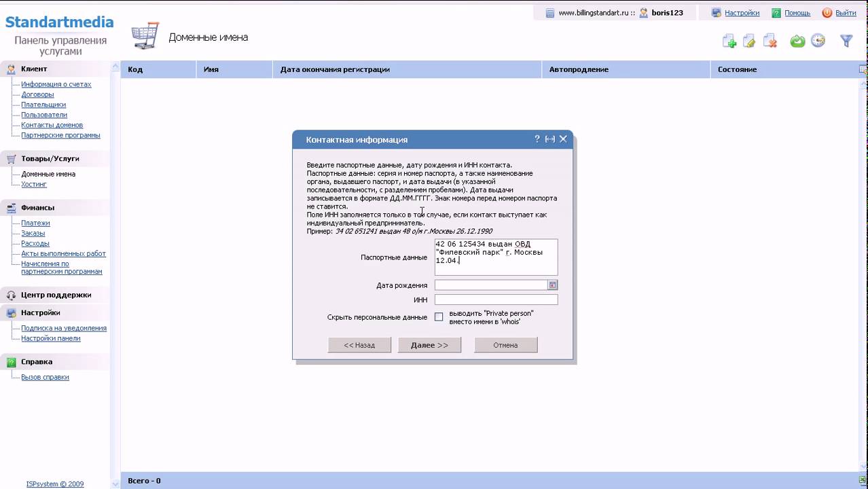
Task: Click the Настройки monitor icon in header
Action: [x=716, y=13]
